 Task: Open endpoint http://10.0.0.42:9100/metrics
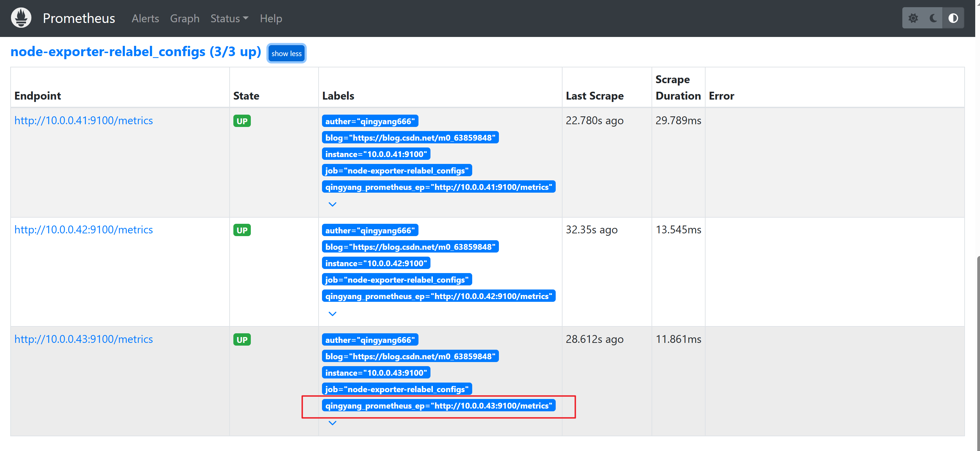click(x=83, y=230)
